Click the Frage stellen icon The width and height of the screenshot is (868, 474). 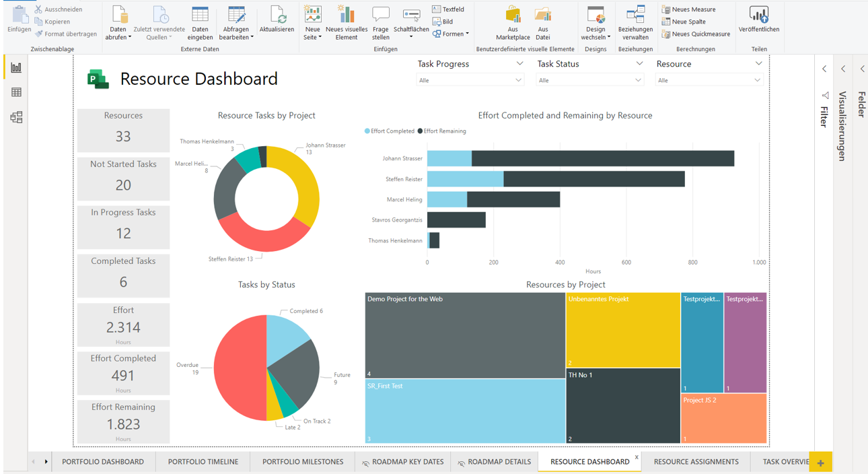(381, 15)
